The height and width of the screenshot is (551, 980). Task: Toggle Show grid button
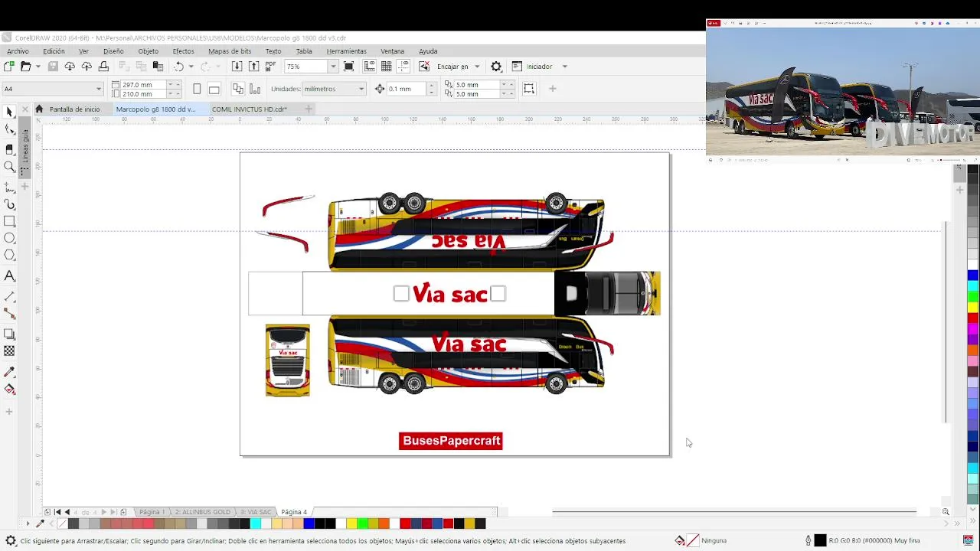pos(387,67)
